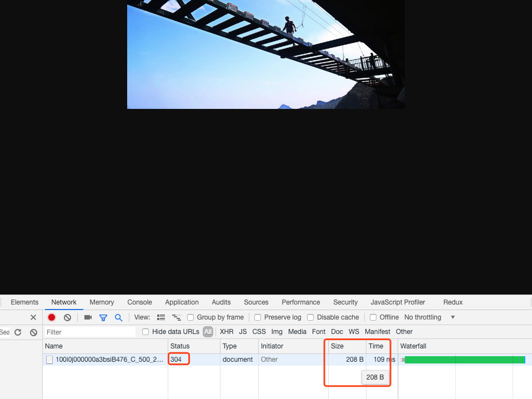Select the All filter type
The width and height of the screenshot is (532, 399).
[x=208, y=332]
